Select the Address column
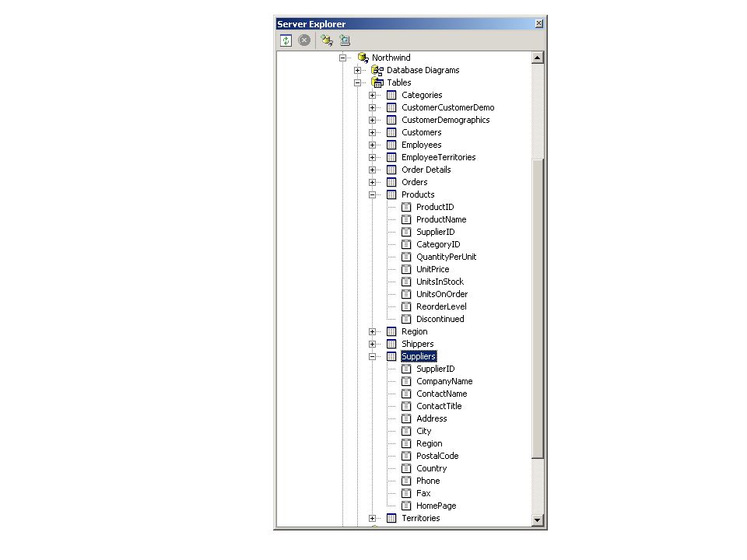The height and width of the screenshot is (560, 747). click(x=432, y=418)
